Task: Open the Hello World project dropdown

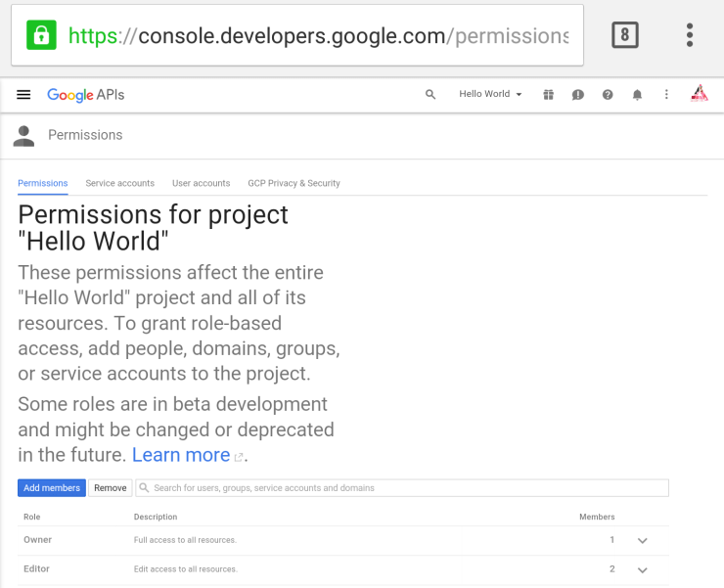Action: 490,95
